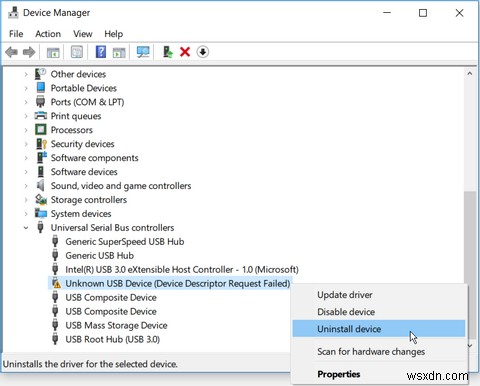Choose Update driver in context menu
This screenshot has width=480, height=386.
(379, 295)
